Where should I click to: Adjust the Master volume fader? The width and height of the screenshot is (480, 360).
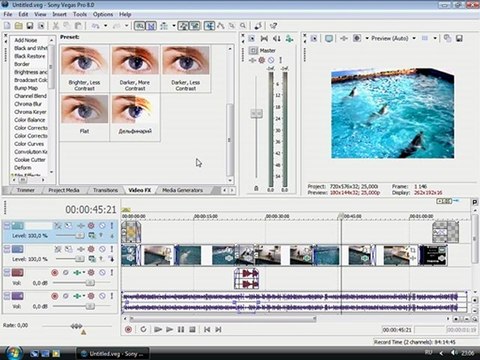[256, 113]
